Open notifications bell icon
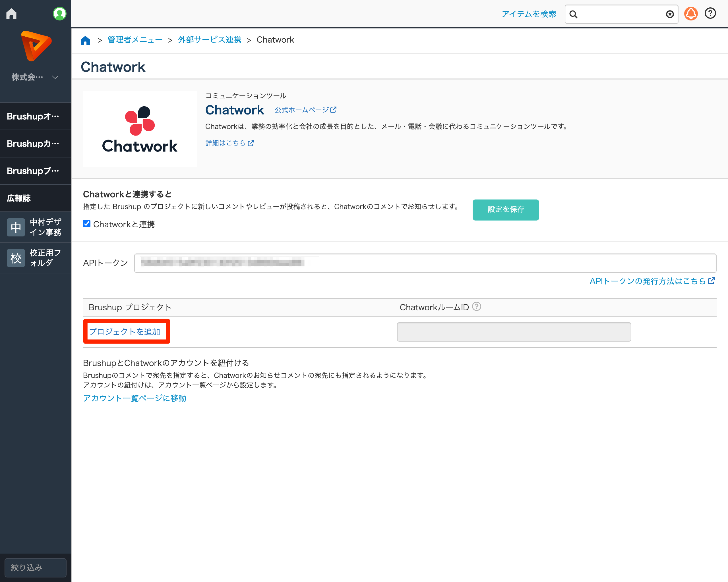The height and width of the screenshot is (582, 728). tap(691, 14)
